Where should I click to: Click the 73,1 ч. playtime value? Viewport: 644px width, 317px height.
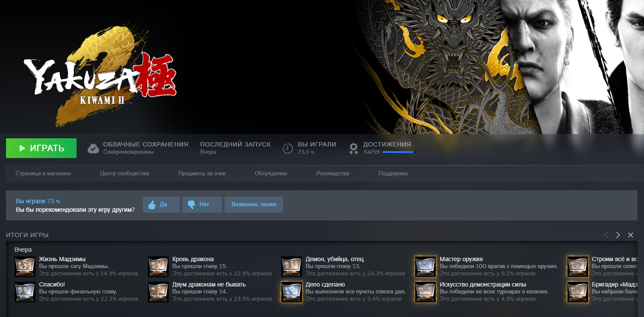click(x=306, y=152)
